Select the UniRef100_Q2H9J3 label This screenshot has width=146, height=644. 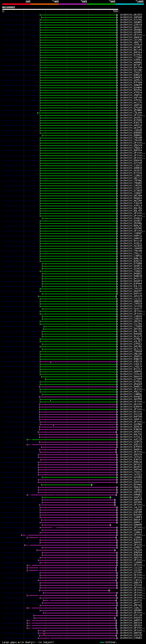click(x=131, y=80)
